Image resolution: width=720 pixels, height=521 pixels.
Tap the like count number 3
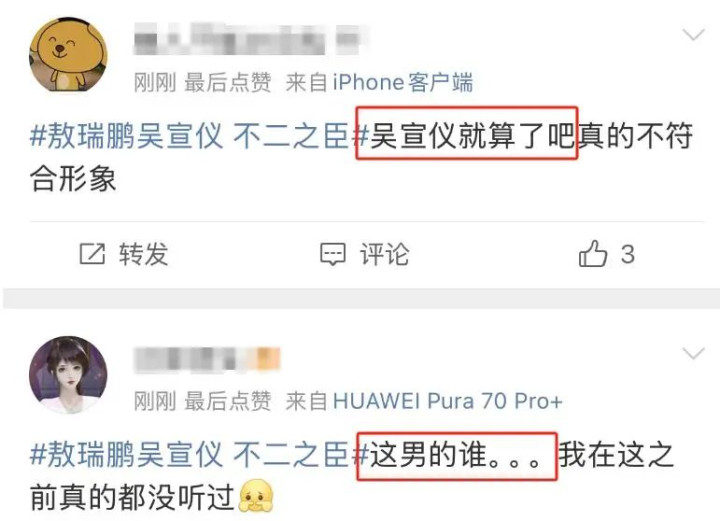tap(628, 254)
